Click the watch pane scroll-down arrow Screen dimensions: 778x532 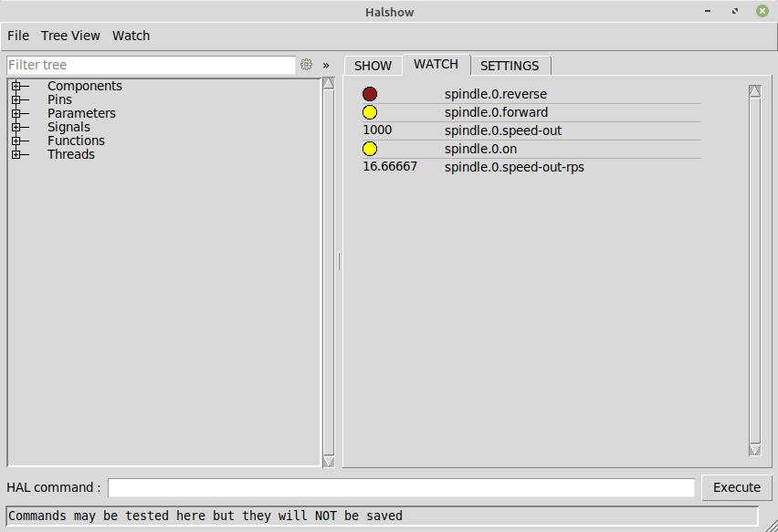[x=754, y=449]
